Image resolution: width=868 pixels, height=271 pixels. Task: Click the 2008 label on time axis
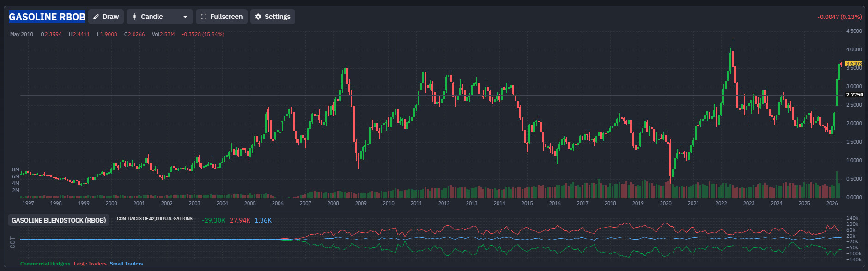[x=333, y=203]
